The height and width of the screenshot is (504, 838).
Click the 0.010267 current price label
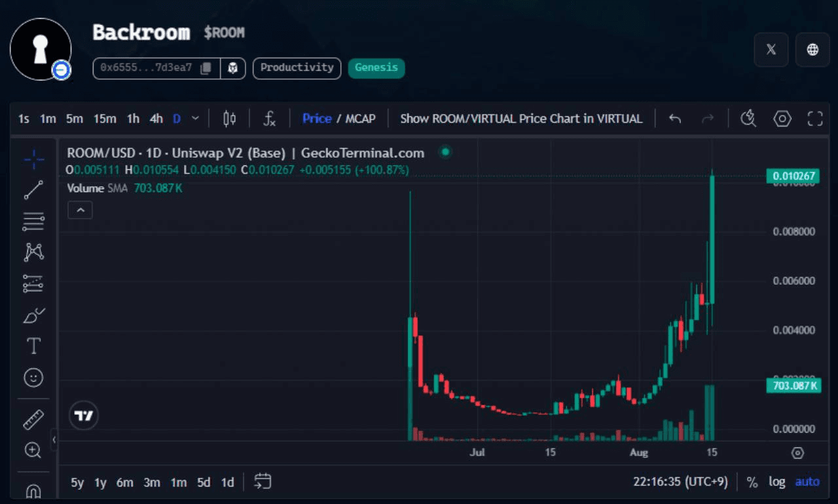[x=793, y=175]
